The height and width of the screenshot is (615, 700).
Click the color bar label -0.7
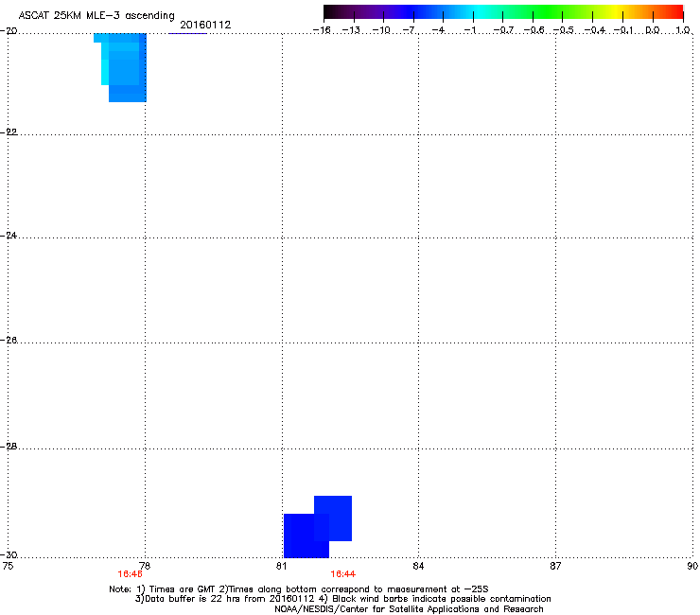(503, 30)
